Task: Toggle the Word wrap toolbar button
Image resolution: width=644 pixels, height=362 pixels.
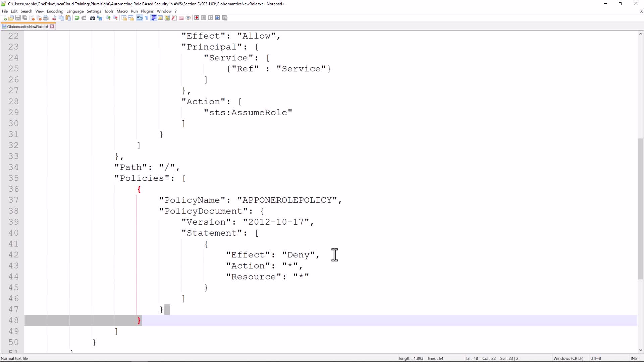Action: pyautogui.click(x=140, y=18)
